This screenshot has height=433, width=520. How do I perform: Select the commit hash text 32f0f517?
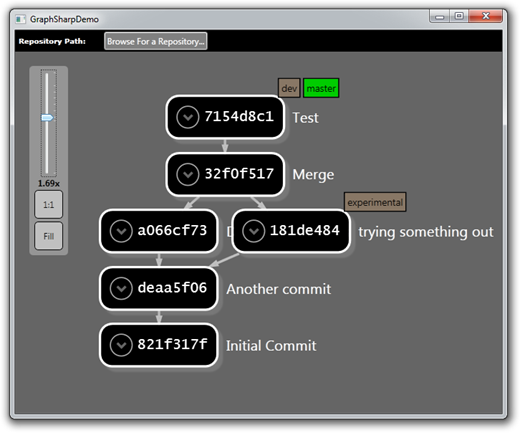click(x=239, y=173)
